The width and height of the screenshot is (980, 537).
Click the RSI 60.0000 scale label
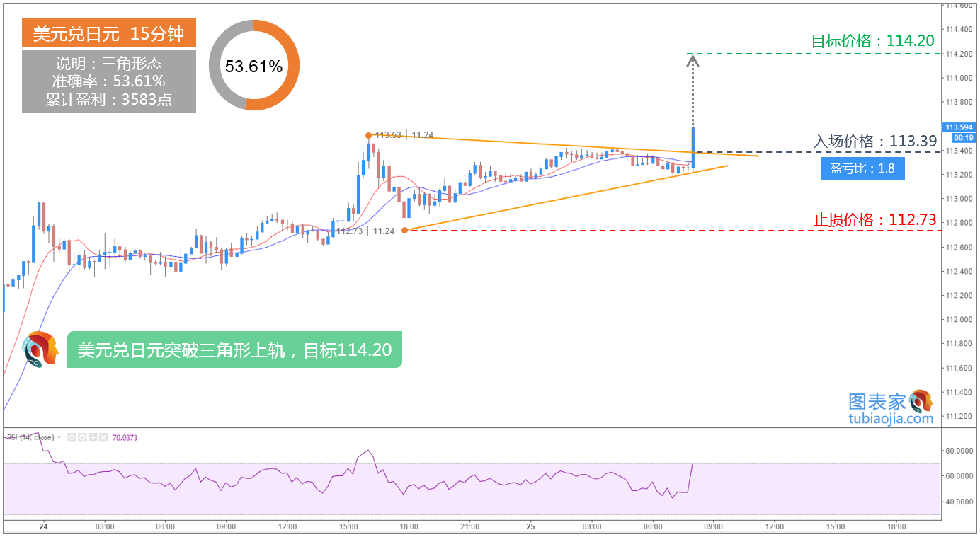pyautogui.click(x=958, y=476)
